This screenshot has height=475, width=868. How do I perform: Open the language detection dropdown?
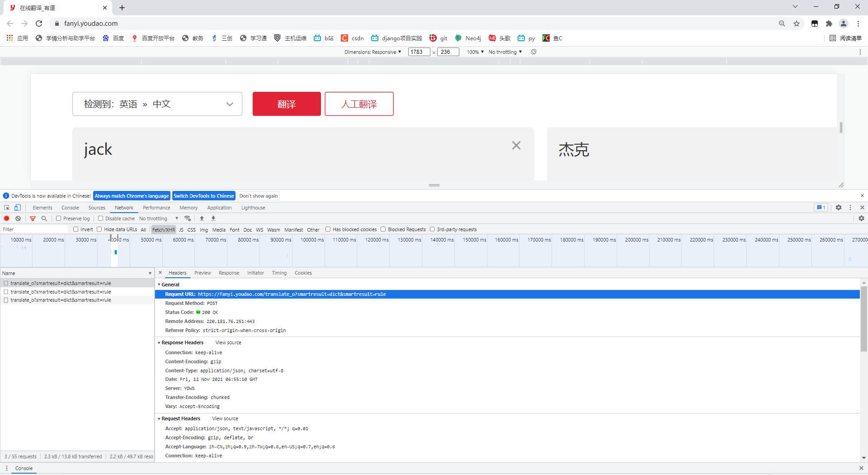tap(230, 104)
